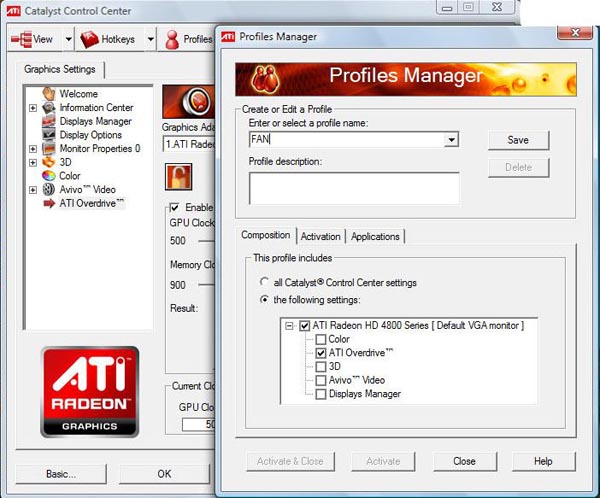Click the Information Center icon
This screenshot has height=498, width=600.
49,108
